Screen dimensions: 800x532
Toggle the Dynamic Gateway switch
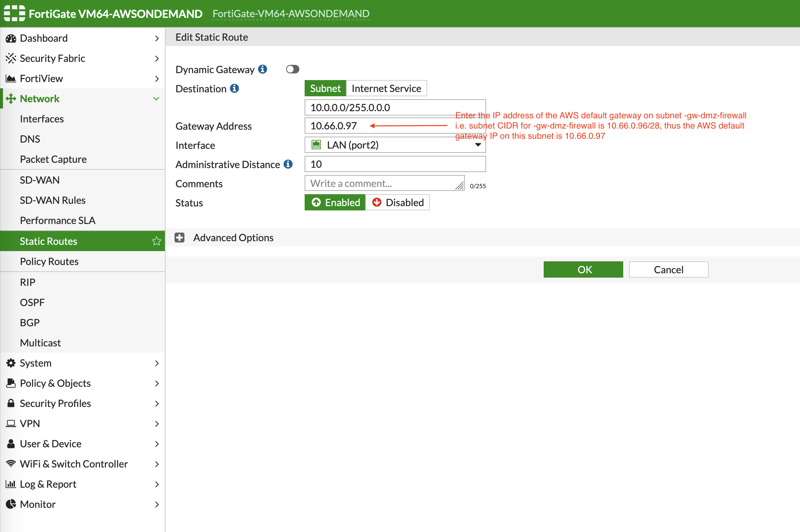(x=292, y=69)
